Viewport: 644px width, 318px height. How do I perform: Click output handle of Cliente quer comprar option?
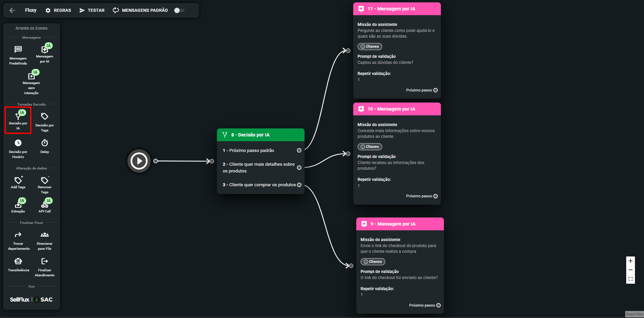[299, 185]
